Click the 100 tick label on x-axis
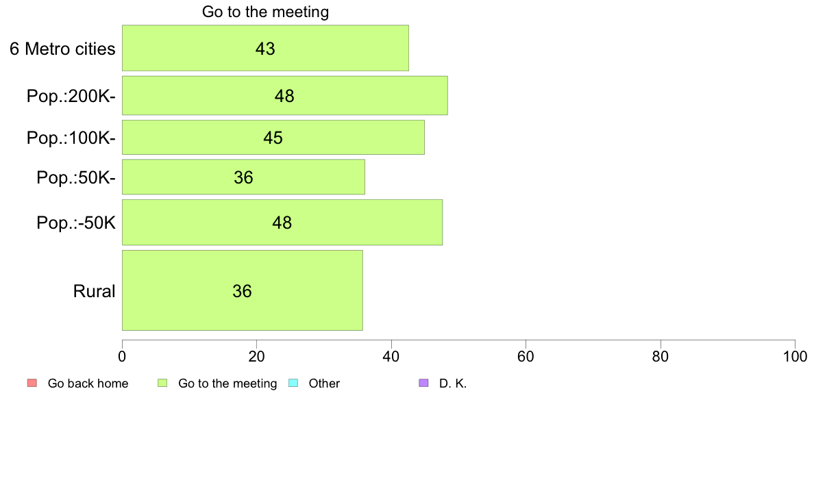814x504 pixels. (795, 357)
